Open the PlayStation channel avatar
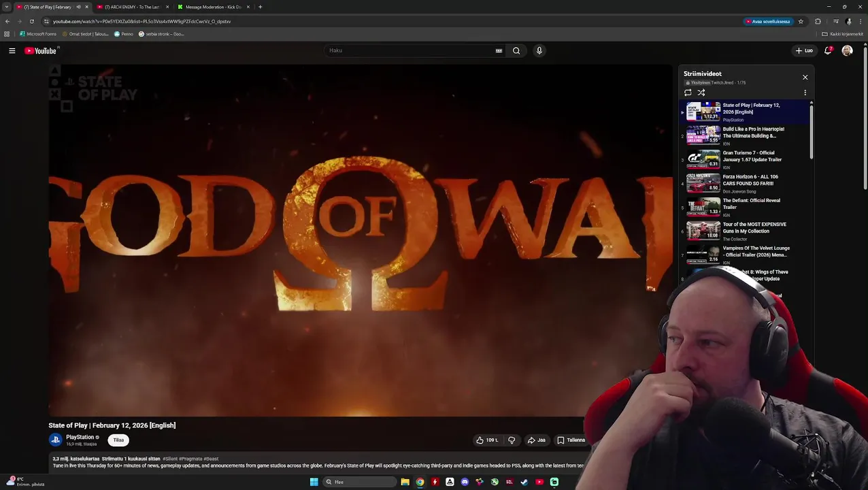 click(x=55, y=440)
